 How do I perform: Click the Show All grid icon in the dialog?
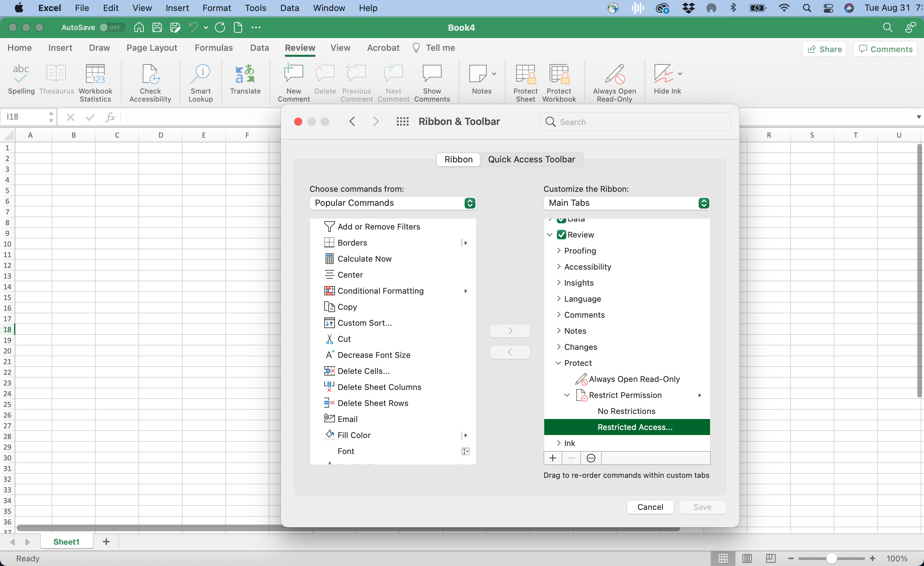(402, 121)
